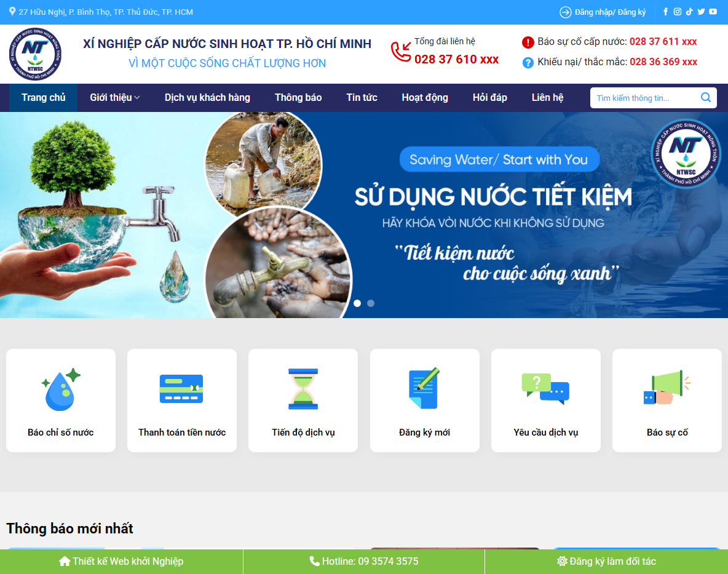Screen dimensions: 728x574
Task: Click the Đăng ký làm đối tác footer link
Action: point(607,561)
